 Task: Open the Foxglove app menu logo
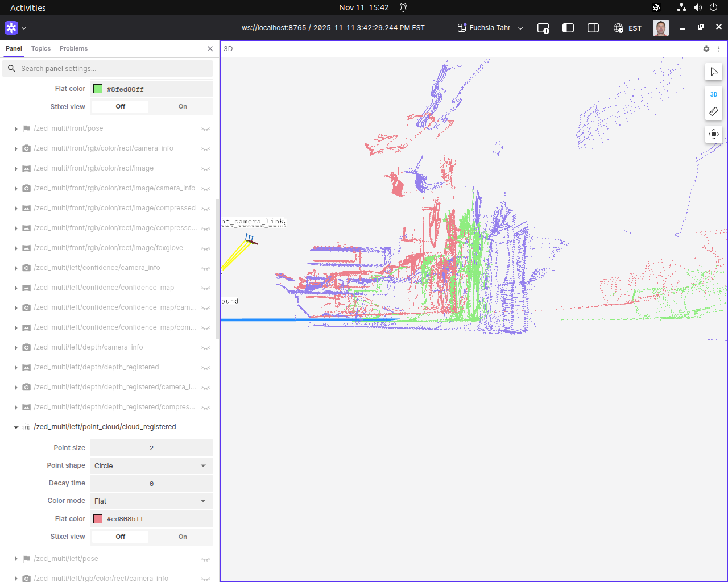coord(11,28)
